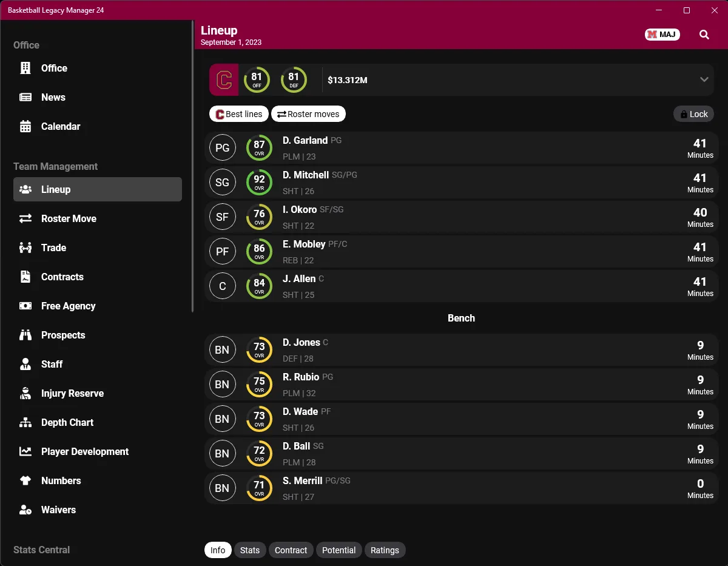Click the Numbers jersey icon
This screenshot has height=566, width=728.
point(25,480)
